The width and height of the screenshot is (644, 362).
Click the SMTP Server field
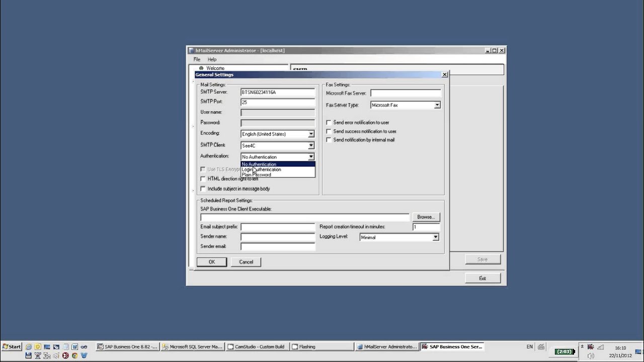(x=278, y=93)
